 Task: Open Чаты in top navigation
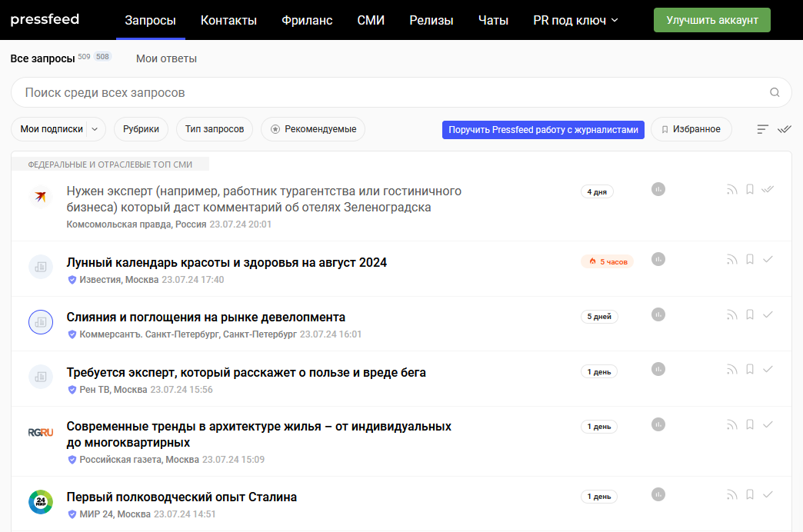click(493, 20)
